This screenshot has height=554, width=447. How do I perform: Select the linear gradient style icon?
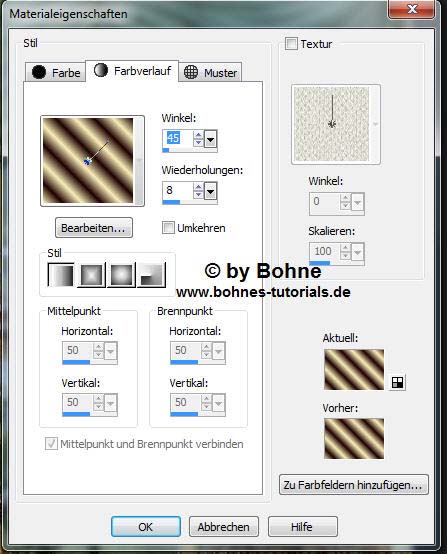61,275
